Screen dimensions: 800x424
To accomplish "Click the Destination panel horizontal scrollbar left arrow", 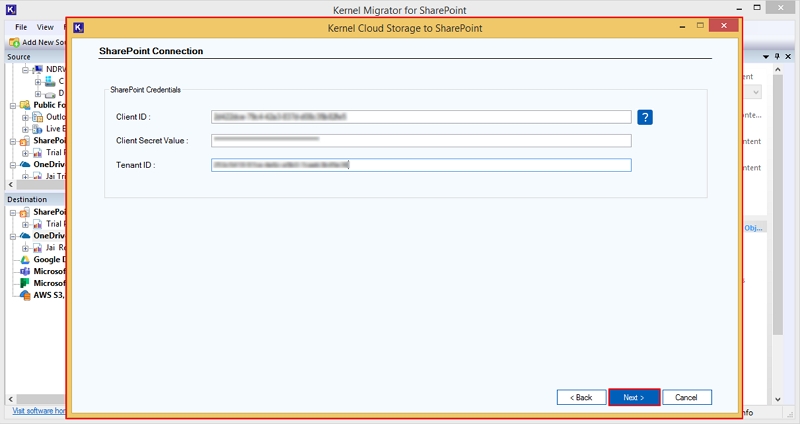I will (11, 398).
